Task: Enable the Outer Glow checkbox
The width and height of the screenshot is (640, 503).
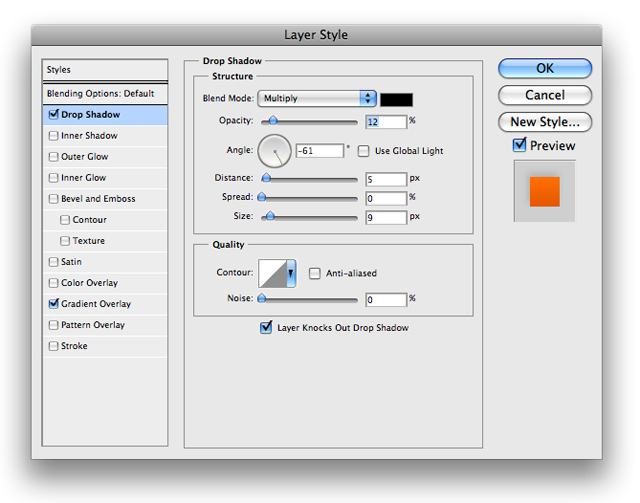Action: point(53,157)
